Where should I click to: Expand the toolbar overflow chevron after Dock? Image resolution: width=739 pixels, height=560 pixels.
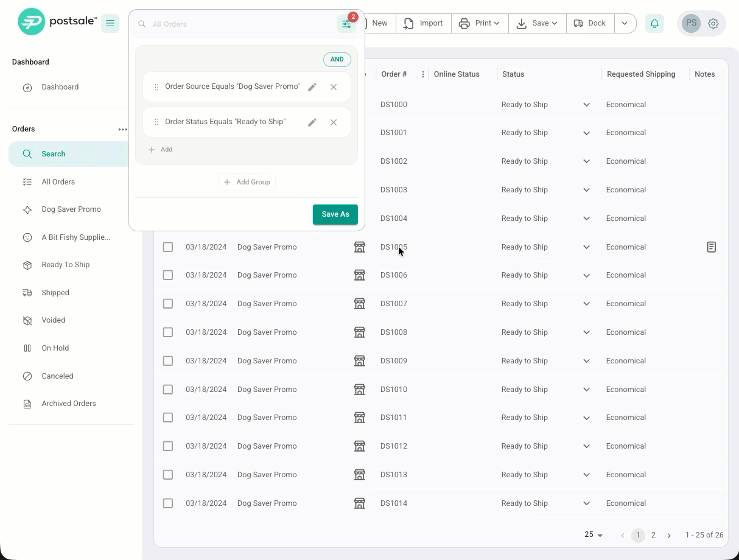(x=625, y=23)
